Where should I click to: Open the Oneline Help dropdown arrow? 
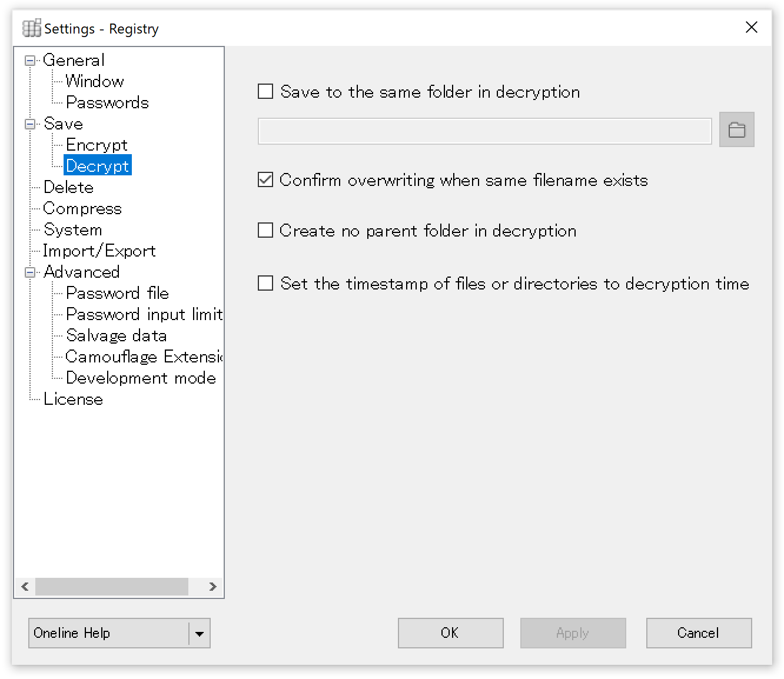pyautogui.click(x=199, y=634)
